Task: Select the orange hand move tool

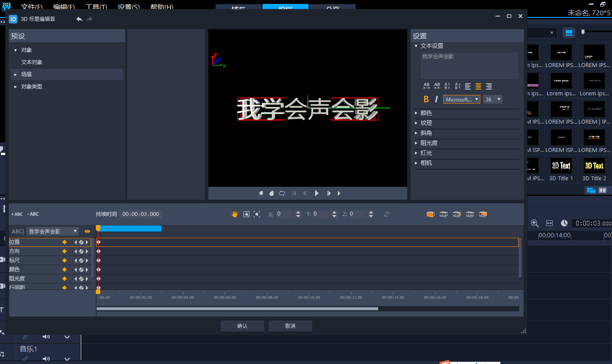Action: [x=235, y=214]
